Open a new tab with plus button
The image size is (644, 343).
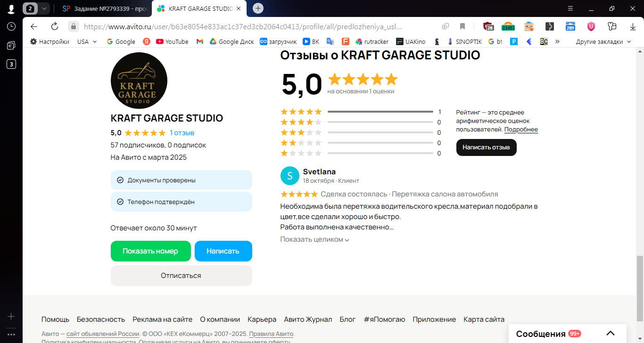coord(258,8)
